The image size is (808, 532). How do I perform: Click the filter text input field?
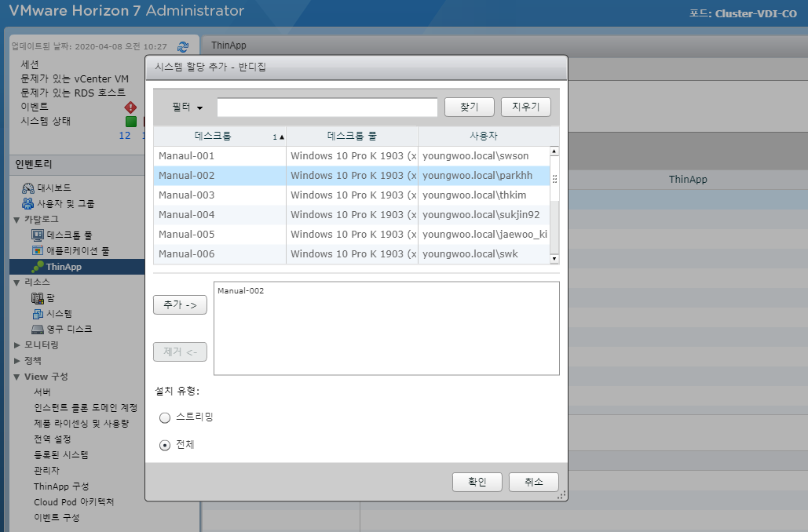(327, 107)
